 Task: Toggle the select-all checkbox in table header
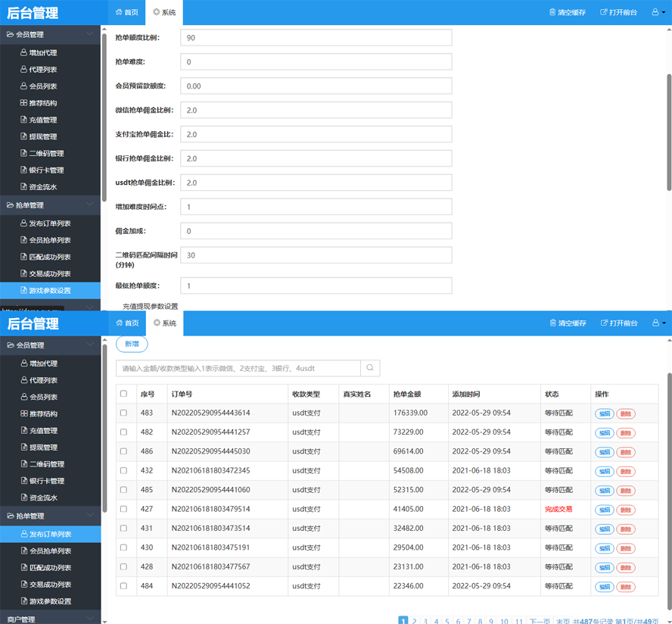124,394
